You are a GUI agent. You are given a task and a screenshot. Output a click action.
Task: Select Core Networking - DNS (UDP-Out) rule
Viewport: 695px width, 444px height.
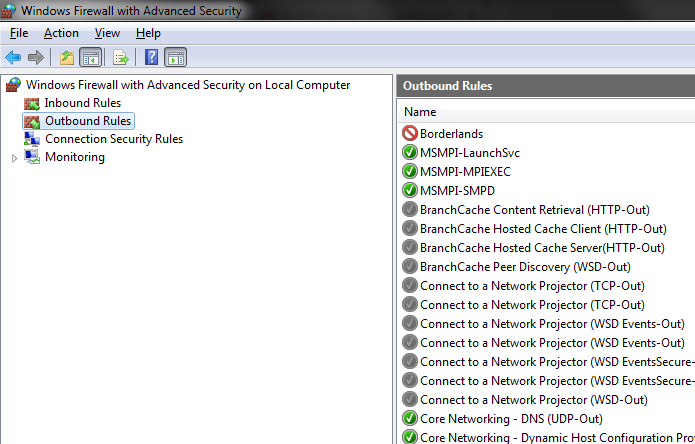pos(510,418)
